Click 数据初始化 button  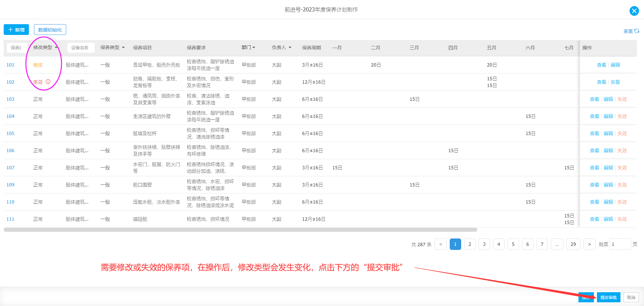[x=50, y=30]
